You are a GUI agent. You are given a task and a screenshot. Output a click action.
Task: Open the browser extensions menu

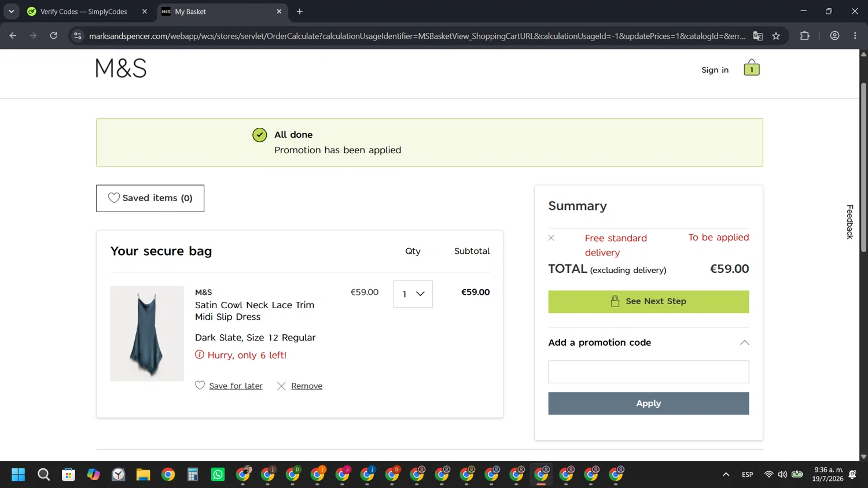pos(804,36)
